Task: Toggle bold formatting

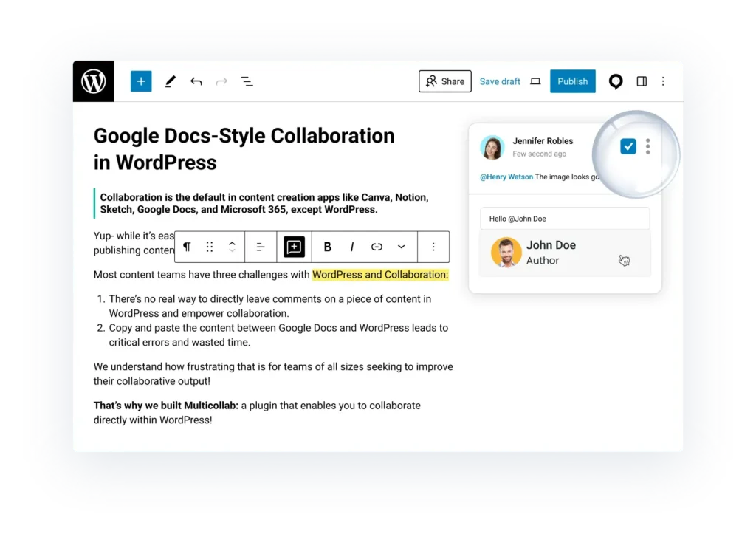Action: (327, 247)
